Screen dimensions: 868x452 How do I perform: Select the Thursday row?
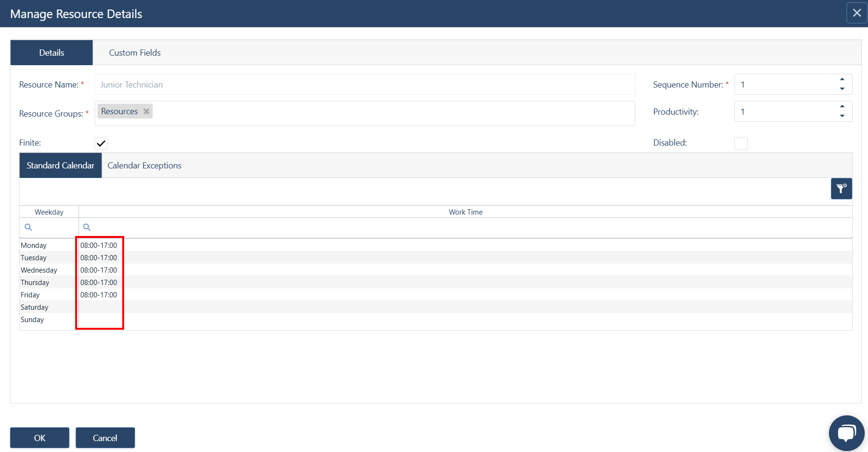pos(436,283)
